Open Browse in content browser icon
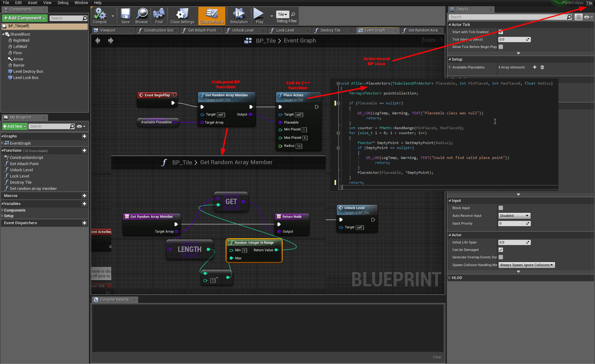 click(x=142, y=15)
